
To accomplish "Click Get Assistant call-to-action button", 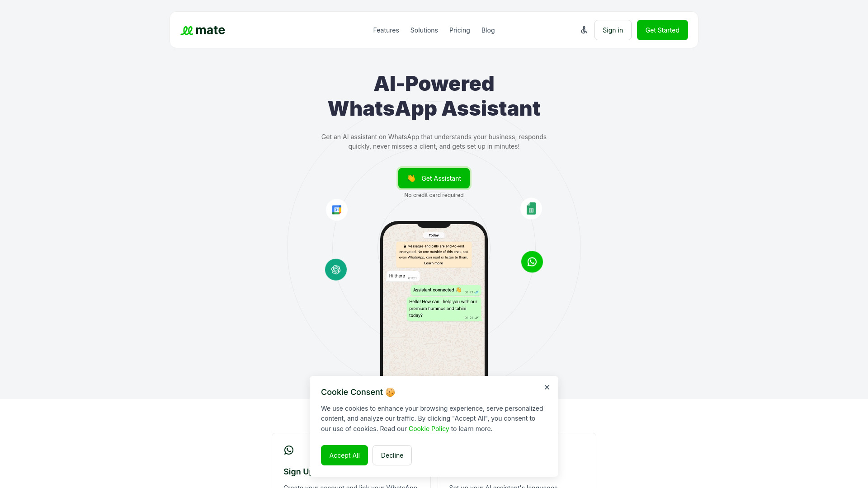I will pos(434,178).
